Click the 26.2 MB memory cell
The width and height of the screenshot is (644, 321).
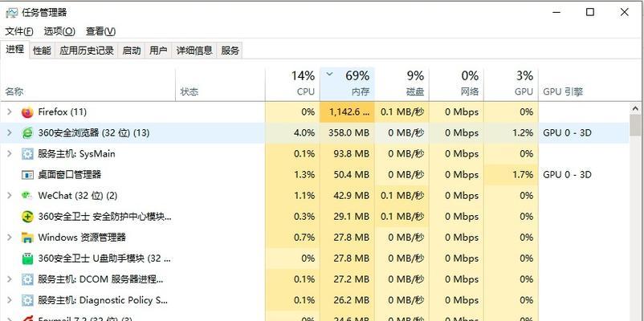click(347, 300)
